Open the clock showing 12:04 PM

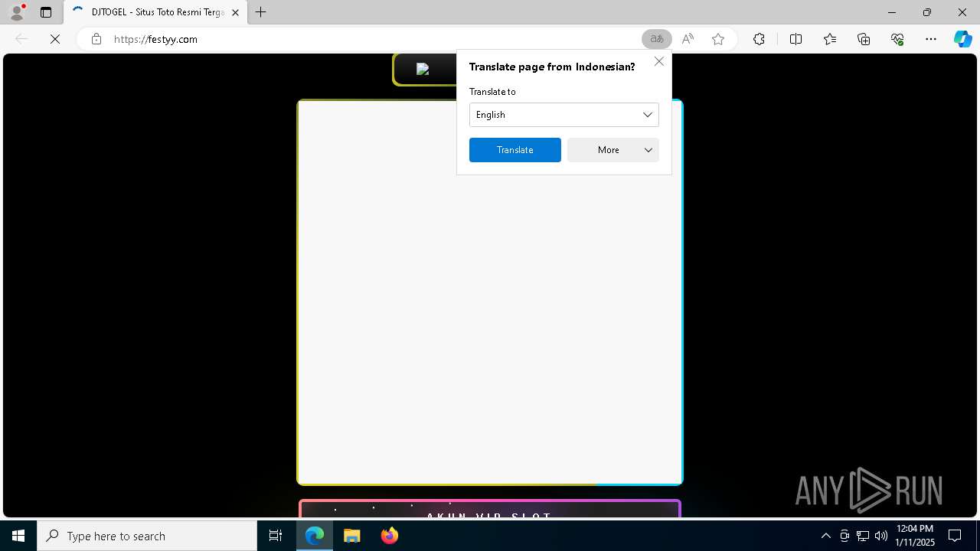coord(915,536)
